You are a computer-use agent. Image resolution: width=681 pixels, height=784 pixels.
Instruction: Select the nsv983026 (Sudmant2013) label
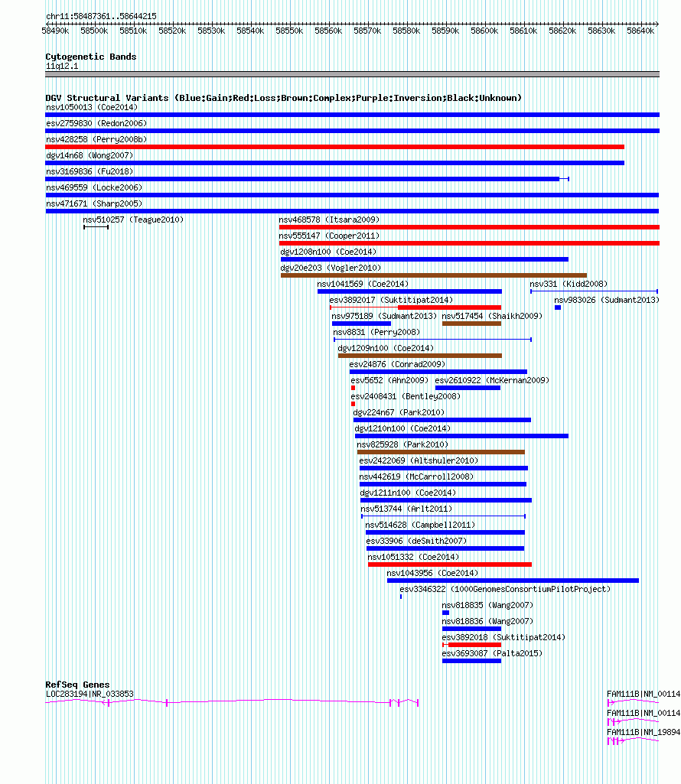[607, 300]
